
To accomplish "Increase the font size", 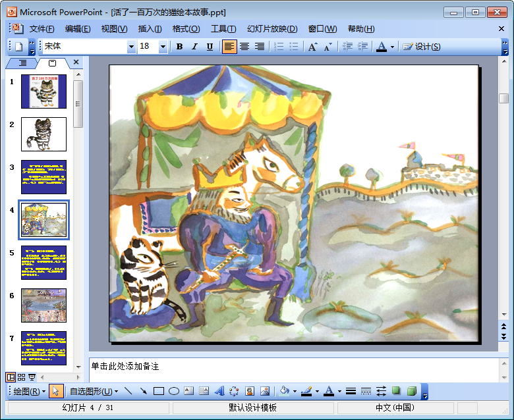I will (313, 47).
